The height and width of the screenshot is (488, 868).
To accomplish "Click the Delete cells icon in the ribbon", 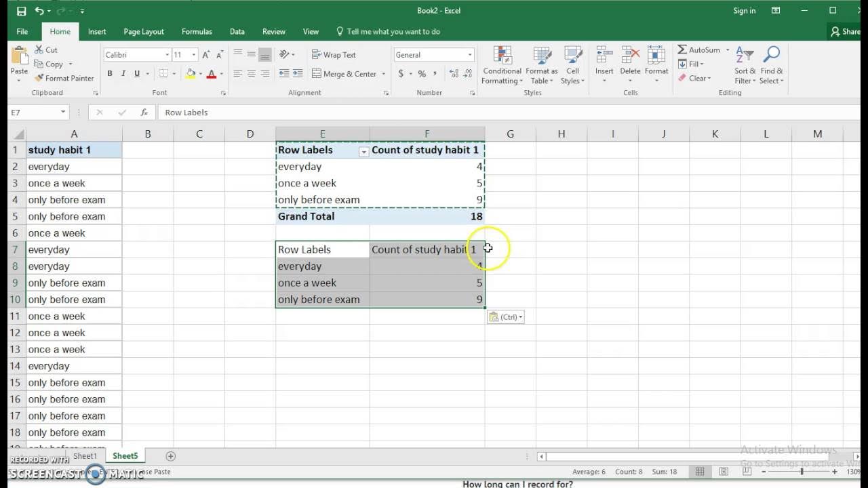I will tap(630, 56).
